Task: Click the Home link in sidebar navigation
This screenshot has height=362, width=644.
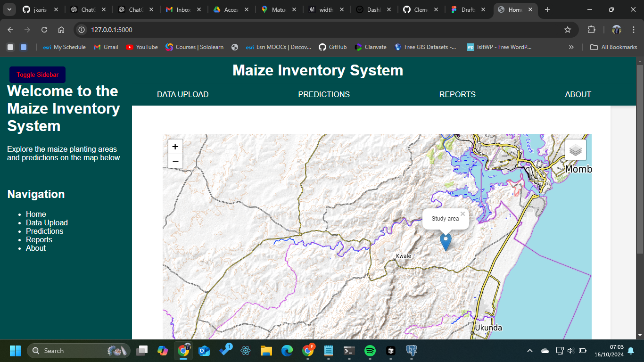Action: [36, 214]
